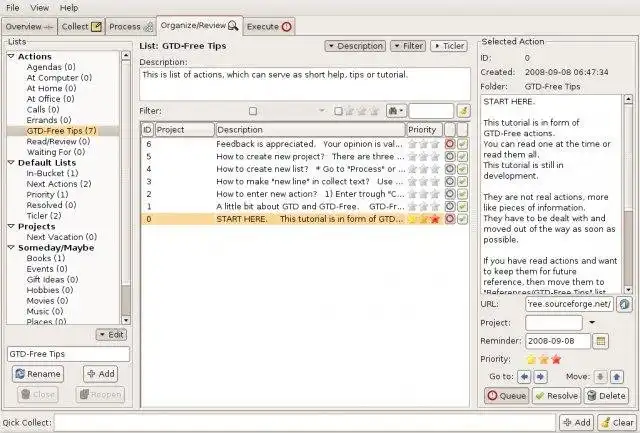Viewport: 640px width, 433px height.
Task: Toggle queue icon for row 1 about GTD
Action: pos(450,207)
